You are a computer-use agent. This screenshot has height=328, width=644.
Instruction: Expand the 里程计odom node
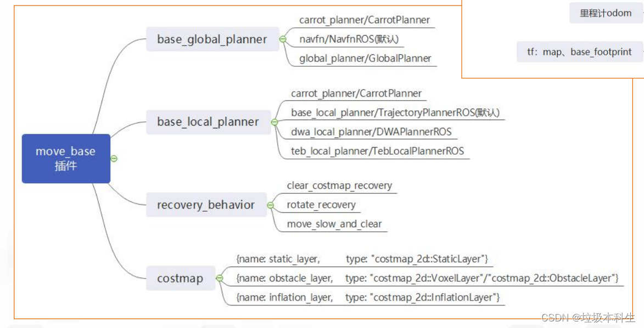(x=605, y=13)
